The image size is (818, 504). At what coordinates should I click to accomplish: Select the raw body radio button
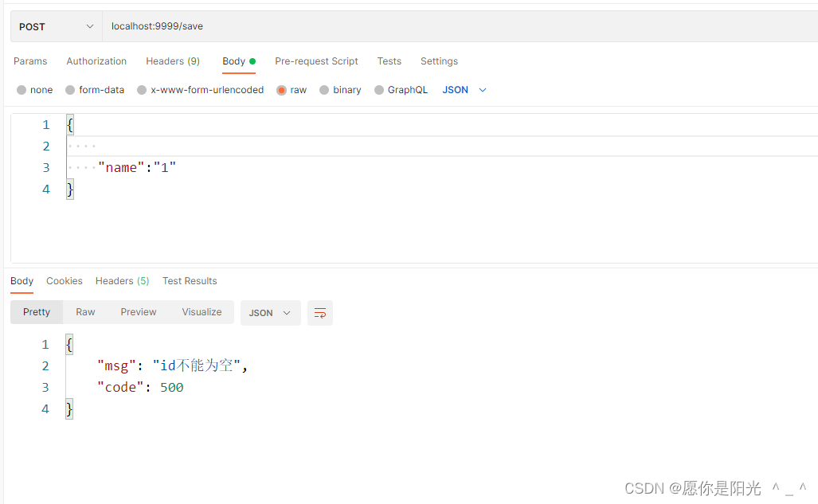281,90
